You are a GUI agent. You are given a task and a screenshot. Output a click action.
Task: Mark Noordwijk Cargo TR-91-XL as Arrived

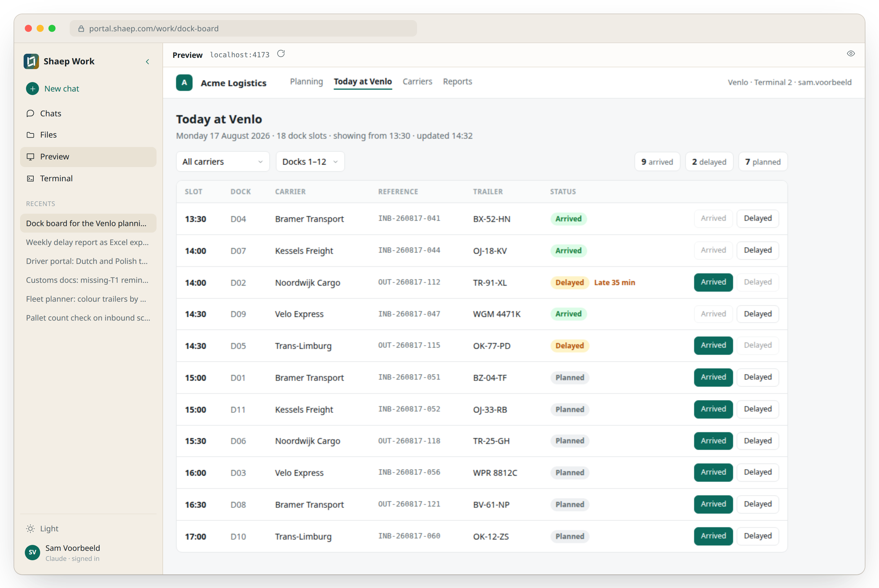click(713, 282)
